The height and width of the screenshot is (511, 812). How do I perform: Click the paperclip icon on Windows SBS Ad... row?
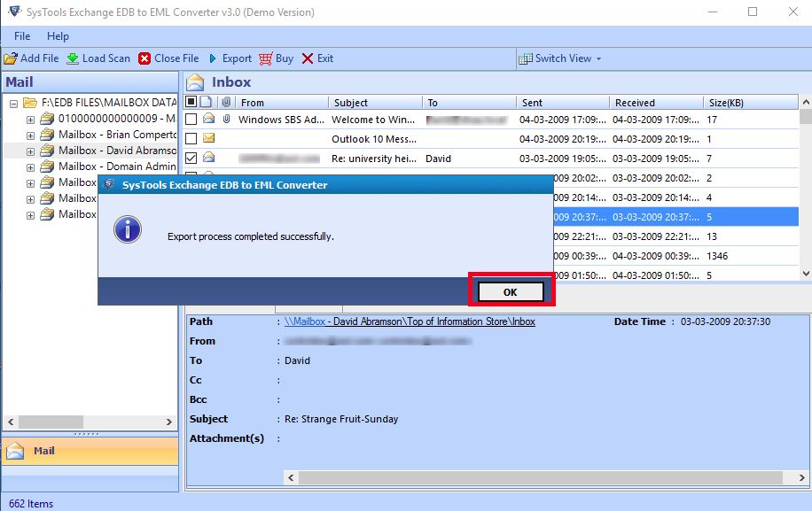point(226,119)
